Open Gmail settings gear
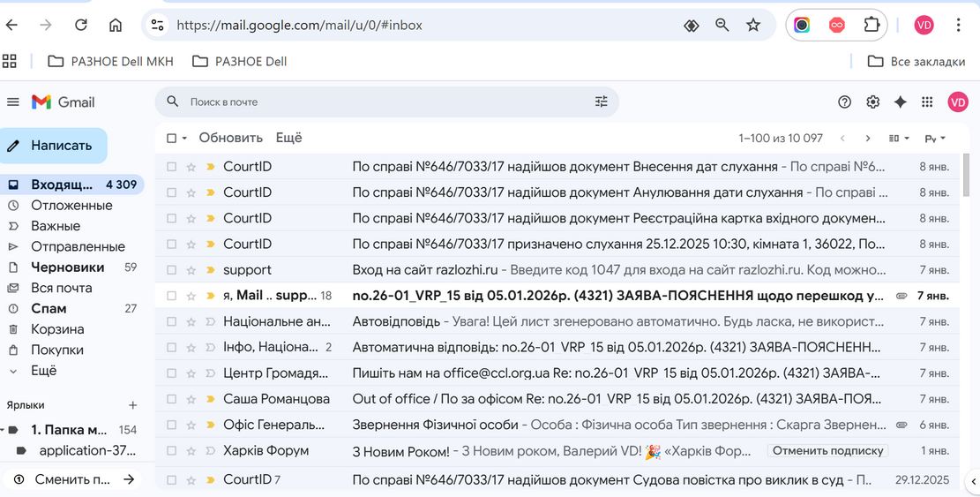This screenshot has height=497, width=980. [873, 102]
